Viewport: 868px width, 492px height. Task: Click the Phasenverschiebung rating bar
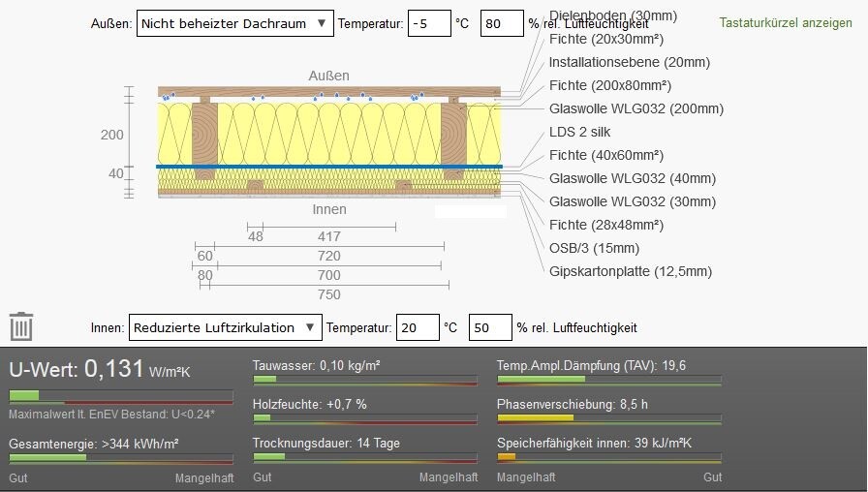coord(608,419)
